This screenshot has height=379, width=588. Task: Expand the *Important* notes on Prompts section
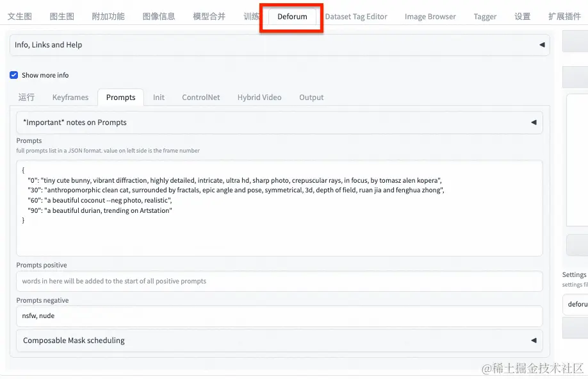tap(279, 122)
